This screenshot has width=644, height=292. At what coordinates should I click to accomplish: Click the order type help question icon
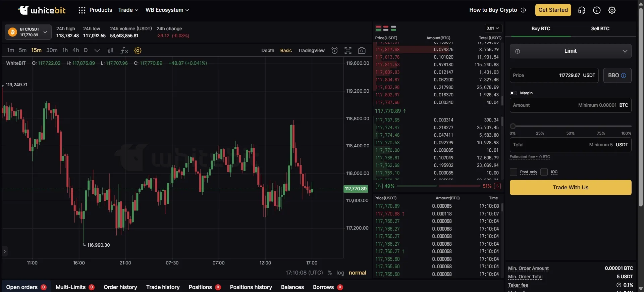point(518,51)
